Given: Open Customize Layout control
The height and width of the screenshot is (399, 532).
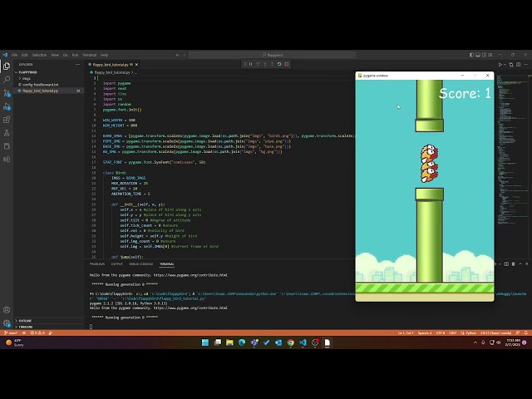Looking at the screenshot, I should [490, 55].
